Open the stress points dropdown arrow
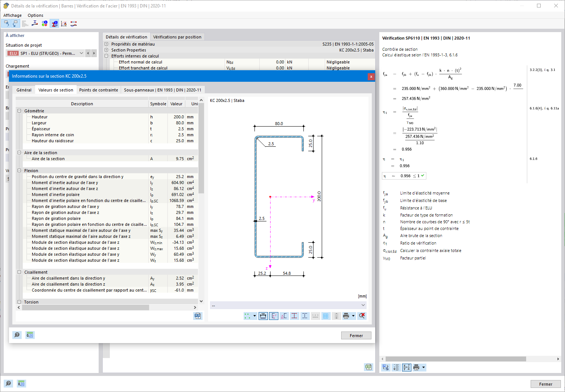 click(x=255, y=316)
